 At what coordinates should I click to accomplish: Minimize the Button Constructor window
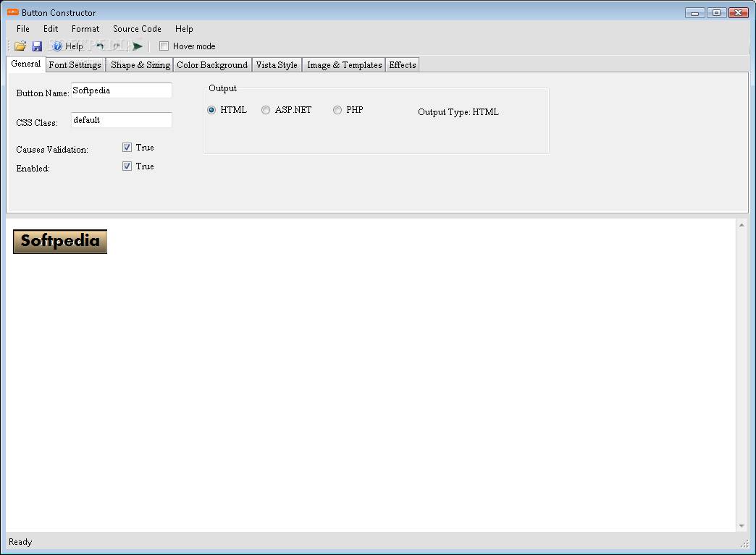694,13
